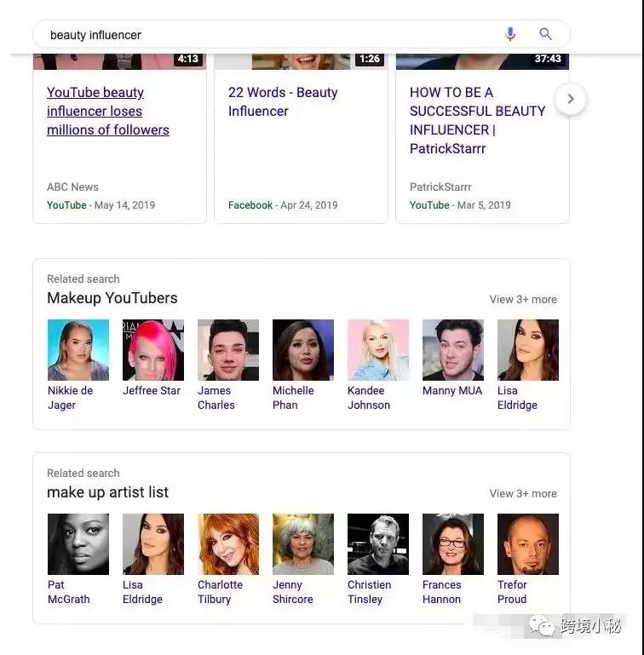Select Nikkie de Jager thumbnail
This screenshot has height=655, width=644.
78,350
